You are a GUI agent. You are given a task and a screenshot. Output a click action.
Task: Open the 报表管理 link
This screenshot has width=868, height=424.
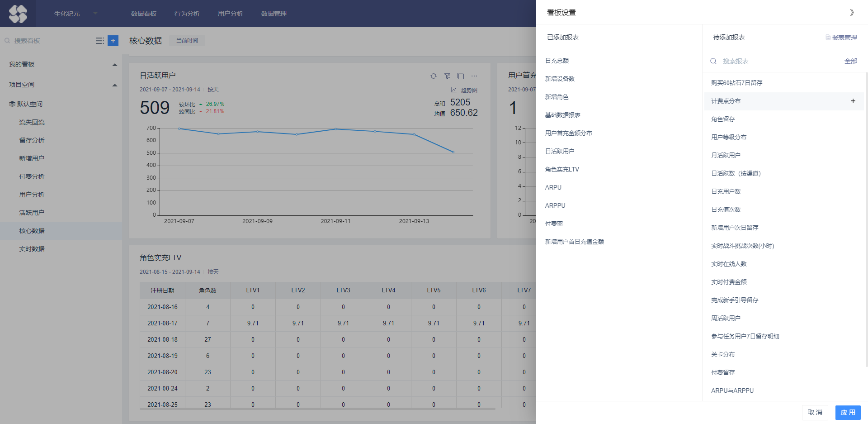pyautogui.click(x=841, y=38)
